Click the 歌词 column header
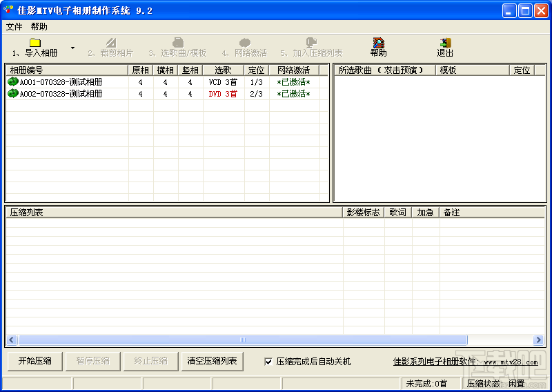 pos(398,213)
